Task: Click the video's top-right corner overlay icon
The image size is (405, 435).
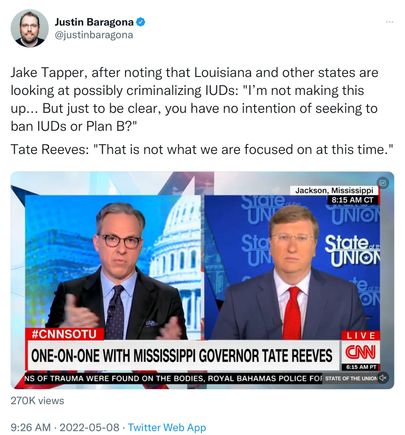Action: click(x=383, y=183)
